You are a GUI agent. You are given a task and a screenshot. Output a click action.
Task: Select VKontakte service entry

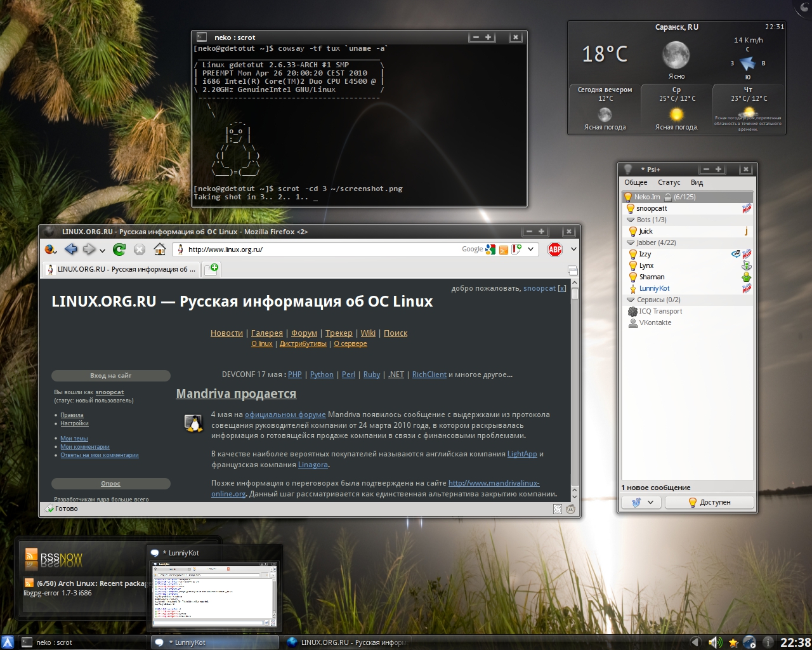click(688, 322)
